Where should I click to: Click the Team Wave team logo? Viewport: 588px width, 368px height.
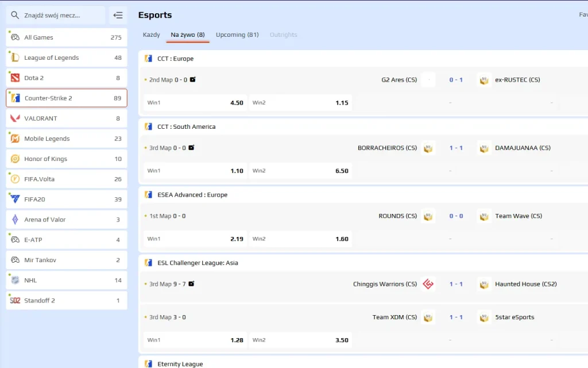tap(484, 216)
